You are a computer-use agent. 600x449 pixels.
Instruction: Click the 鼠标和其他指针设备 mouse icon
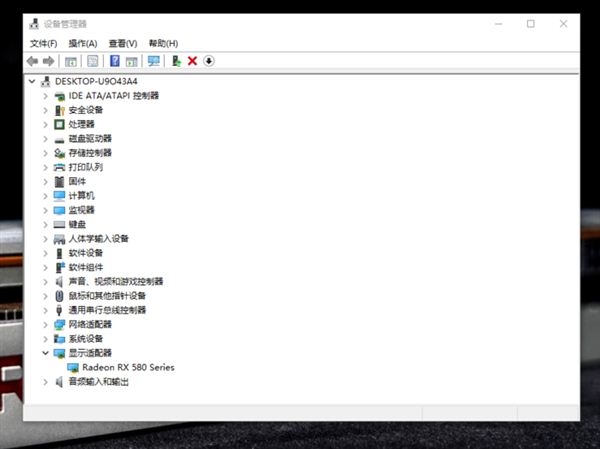pos(59,296)
